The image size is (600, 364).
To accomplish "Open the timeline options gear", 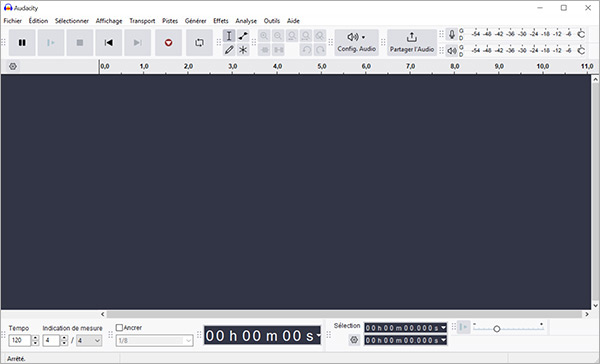I will [x=13, y=66].
